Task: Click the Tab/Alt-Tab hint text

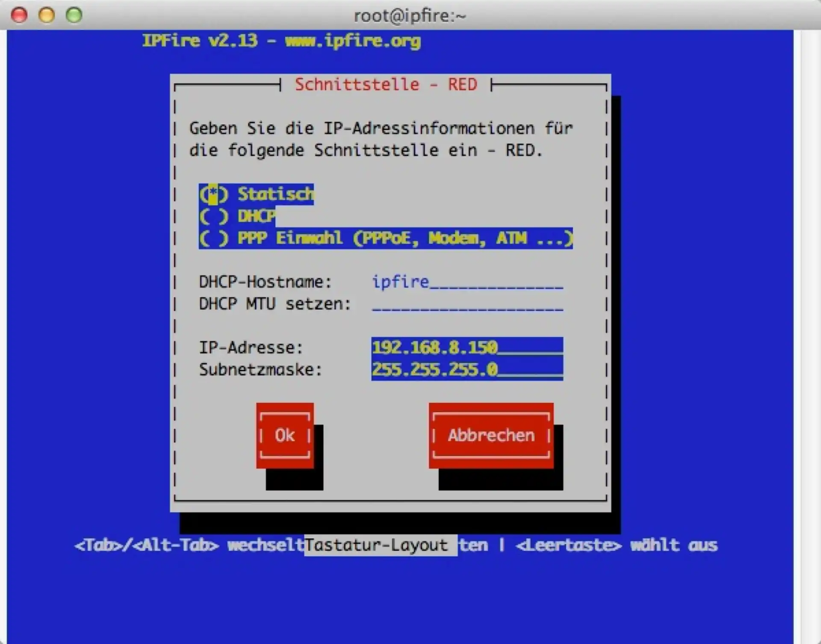Action: click(147, 545)
